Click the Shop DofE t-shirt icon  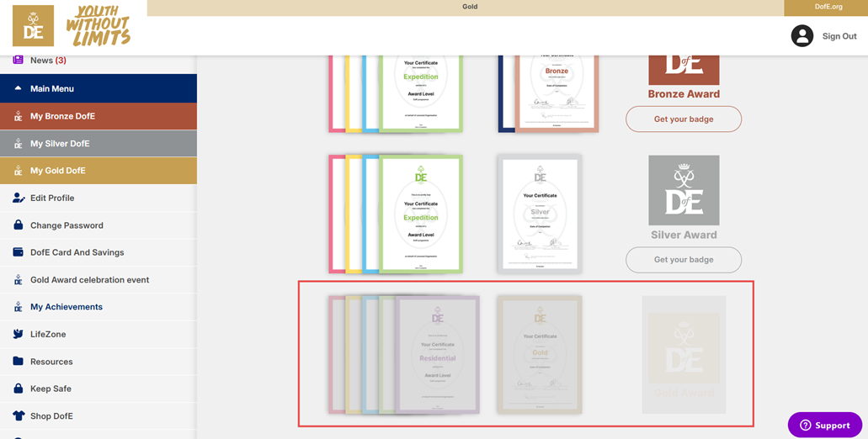coord(18,415)
